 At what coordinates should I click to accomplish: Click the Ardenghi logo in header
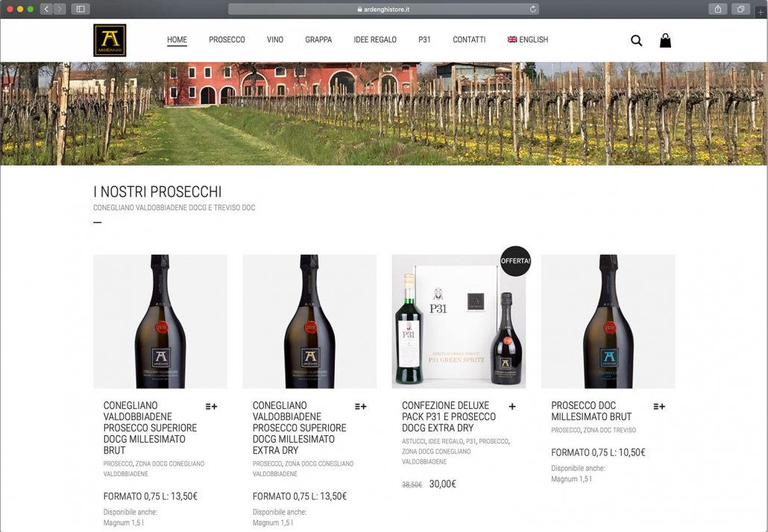(x=110, y=40)
